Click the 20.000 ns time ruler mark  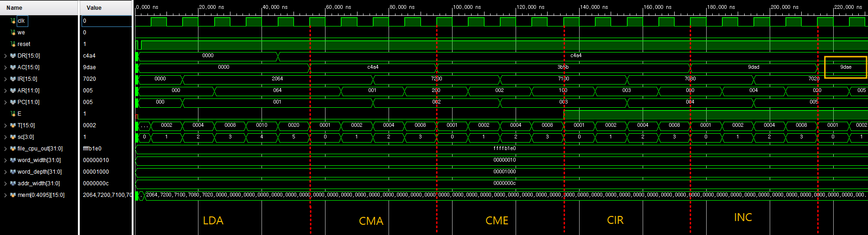pos(211,7)
